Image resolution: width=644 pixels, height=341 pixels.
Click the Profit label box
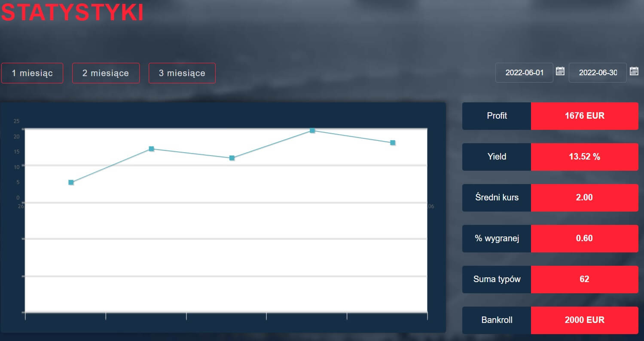click(x=497, y=116)
